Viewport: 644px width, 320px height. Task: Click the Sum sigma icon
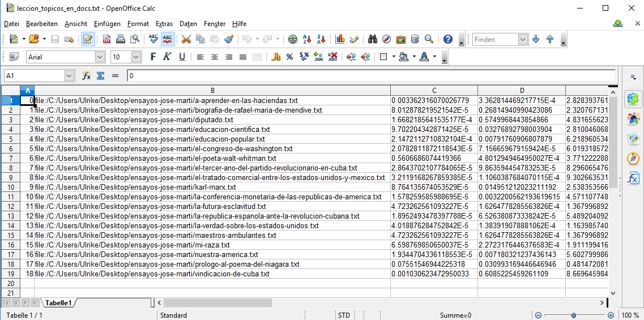[x=100, y=75]
